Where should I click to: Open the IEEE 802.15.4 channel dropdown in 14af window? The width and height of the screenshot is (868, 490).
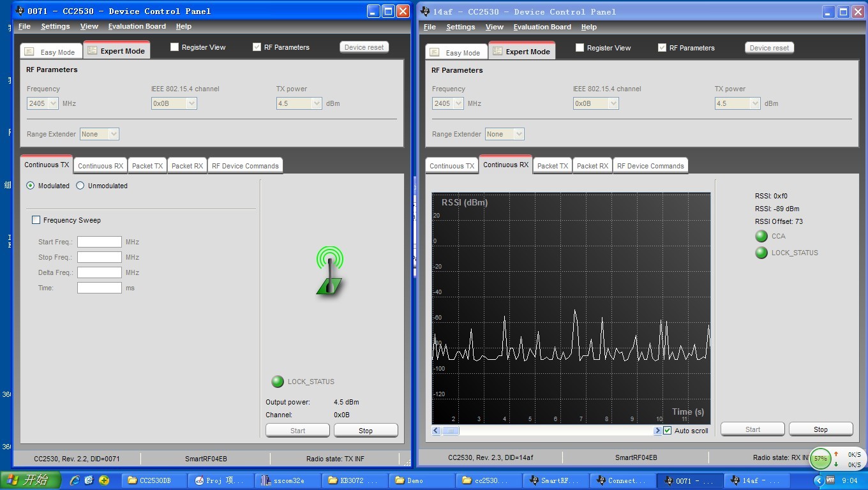point(595,103)
